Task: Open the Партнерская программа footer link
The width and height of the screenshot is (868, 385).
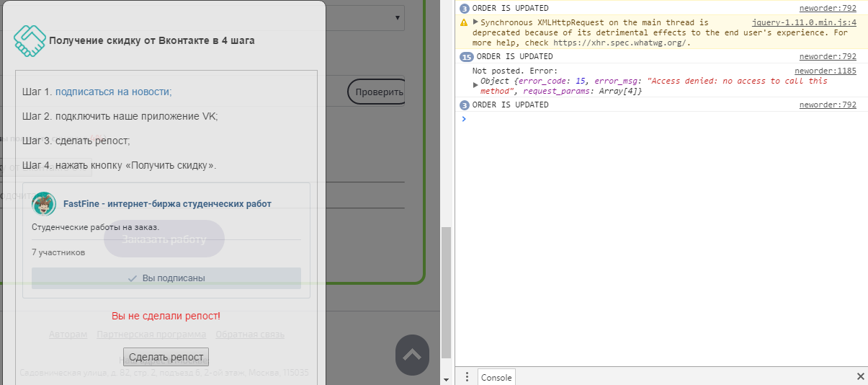Action: tap(151, 335)
